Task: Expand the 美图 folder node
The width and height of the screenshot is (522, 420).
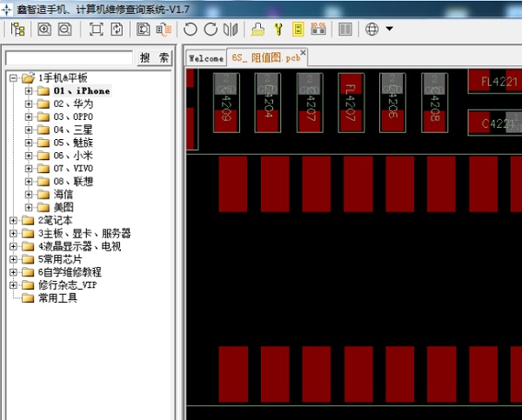Action: (29, 207)
